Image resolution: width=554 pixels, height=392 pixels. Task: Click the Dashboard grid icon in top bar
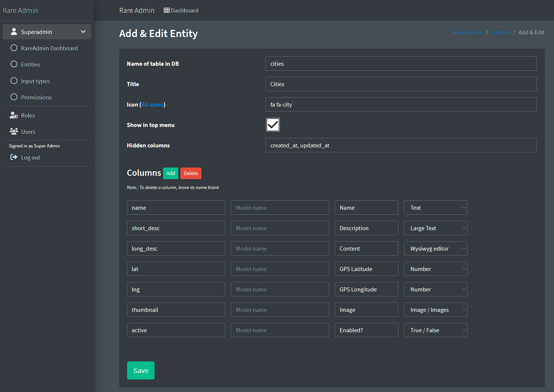(x=167, y=10)
